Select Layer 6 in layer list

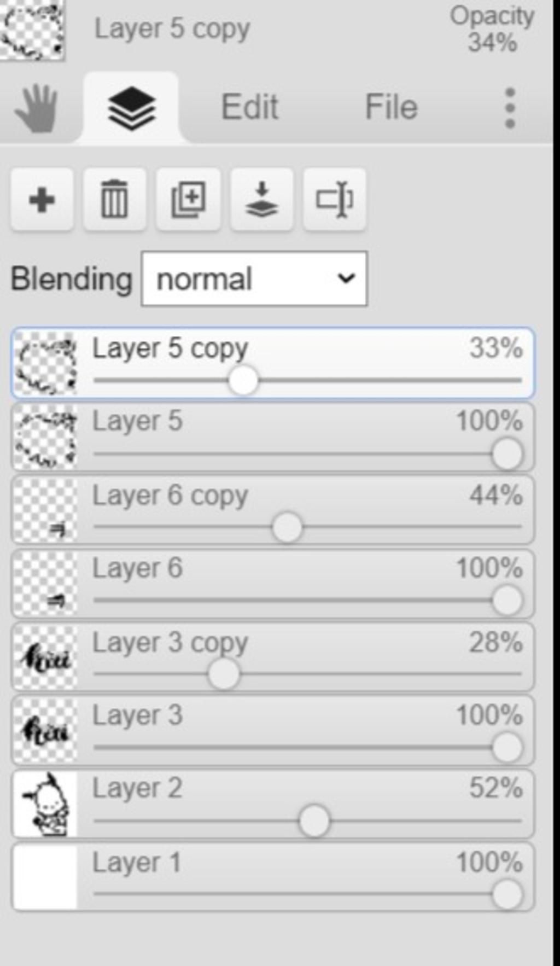tap(272, 584)
